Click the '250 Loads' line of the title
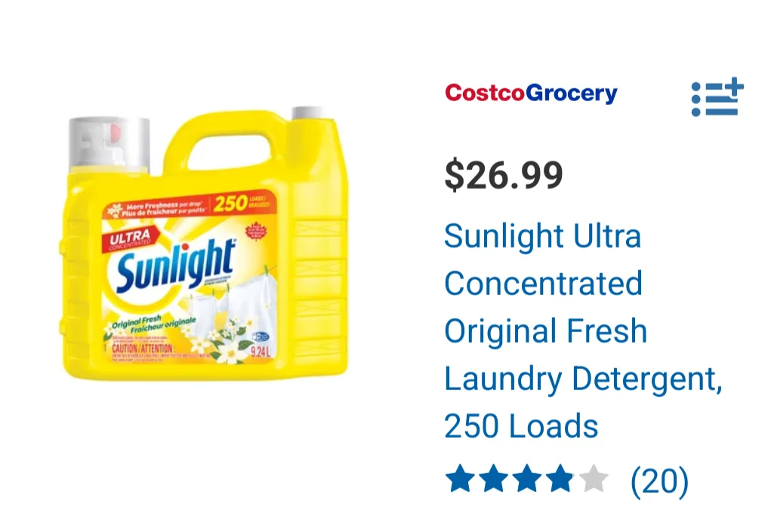 click(x=521, y=426)
